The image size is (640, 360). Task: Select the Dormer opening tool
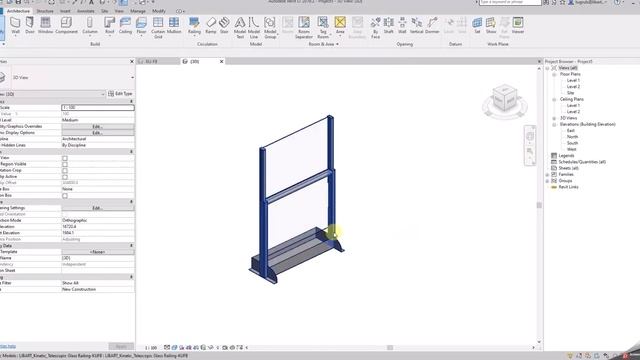point(432,25)
